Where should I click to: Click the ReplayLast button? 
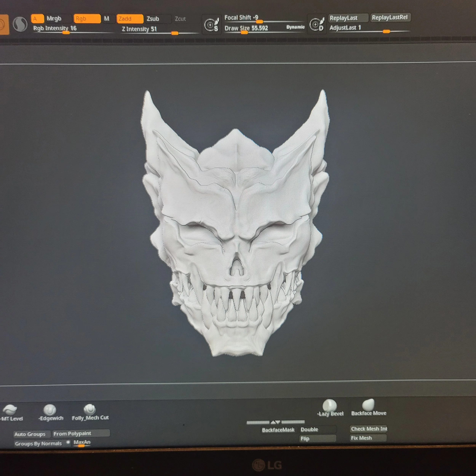[348, 18]
